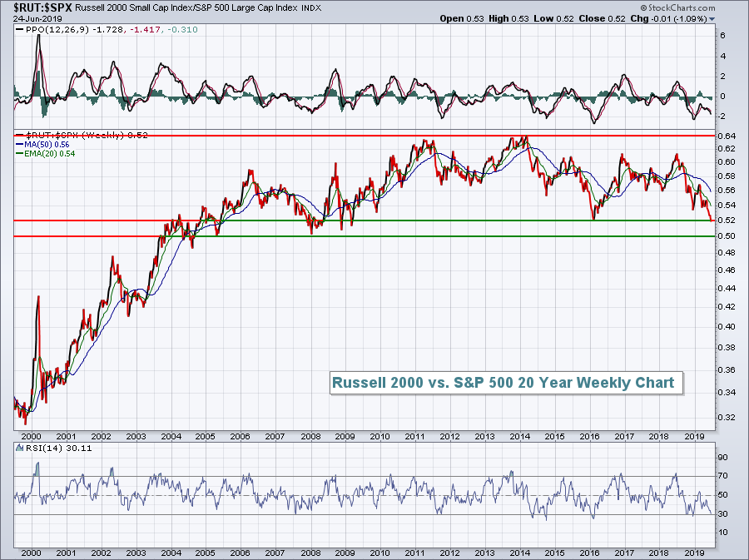Click the 70 label on the RSI axis

[x=724, y=476]
